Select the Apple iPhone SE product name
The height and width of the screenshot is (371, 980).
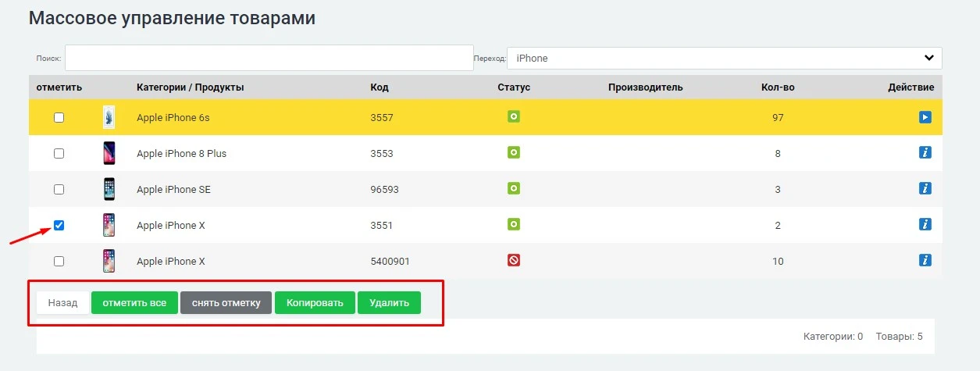[x=173, y=189]
